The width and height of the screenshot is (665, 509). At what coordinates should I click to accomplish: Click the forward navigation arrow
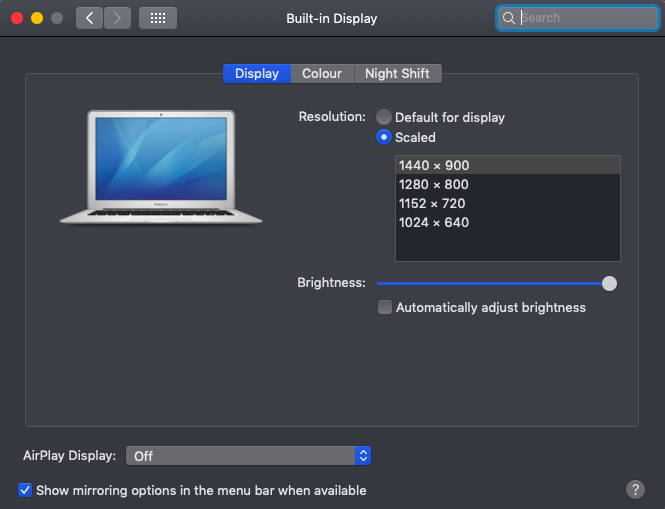tap(118, 18)
